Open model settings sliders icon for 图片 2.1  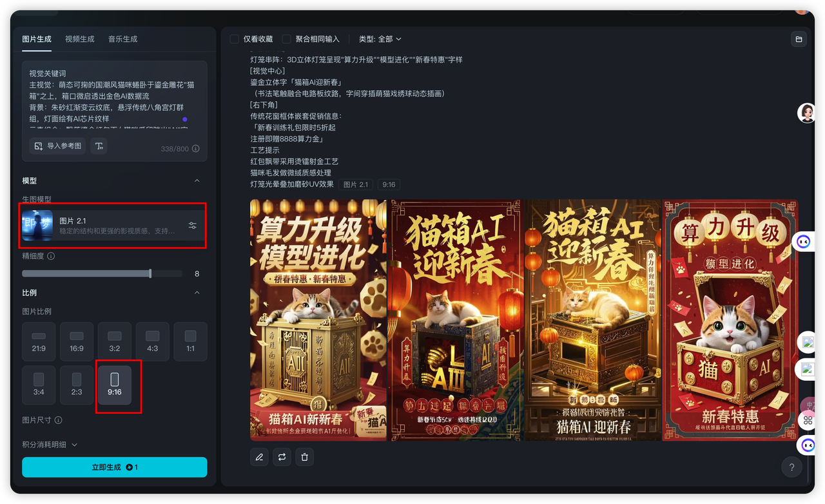(x=193, y=226)
